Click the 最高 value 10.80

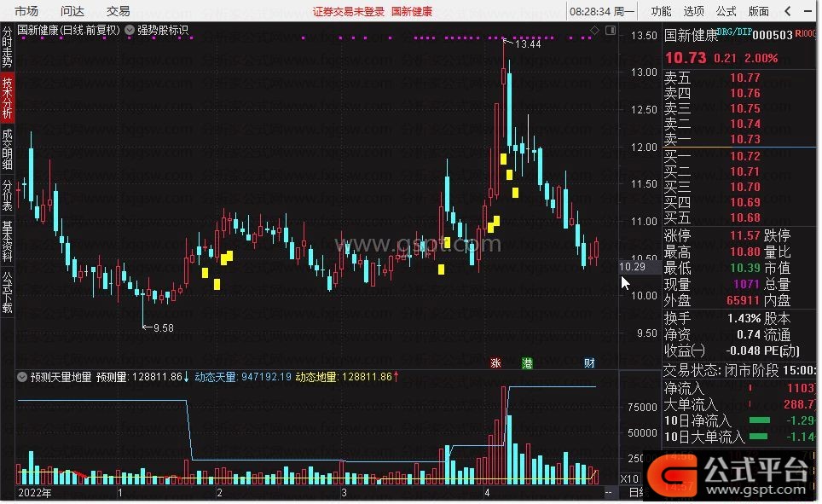click(745, 252)
